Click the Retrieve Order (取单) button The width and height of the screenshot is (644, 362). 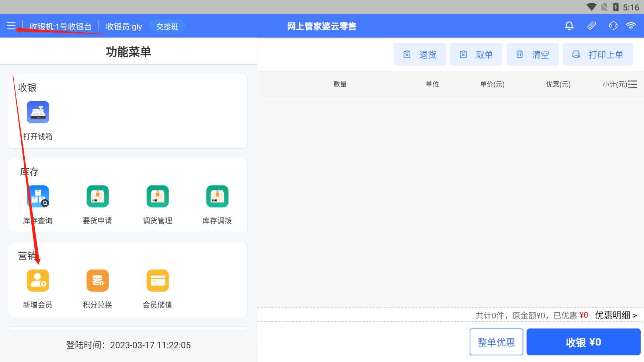(x=476, y=55)
